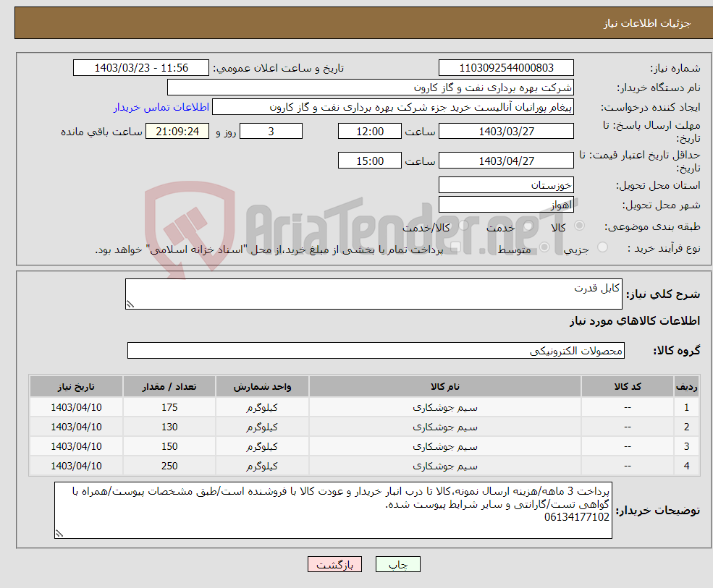Click quantity 130 in row 2
This screenshot has height=588, width=713.
point(169,427)
